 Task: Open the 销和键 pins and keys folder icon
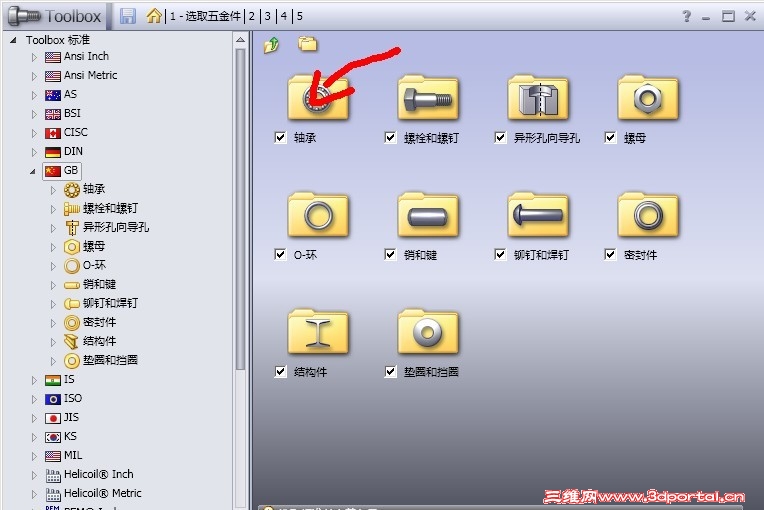[x=428, y=215]
